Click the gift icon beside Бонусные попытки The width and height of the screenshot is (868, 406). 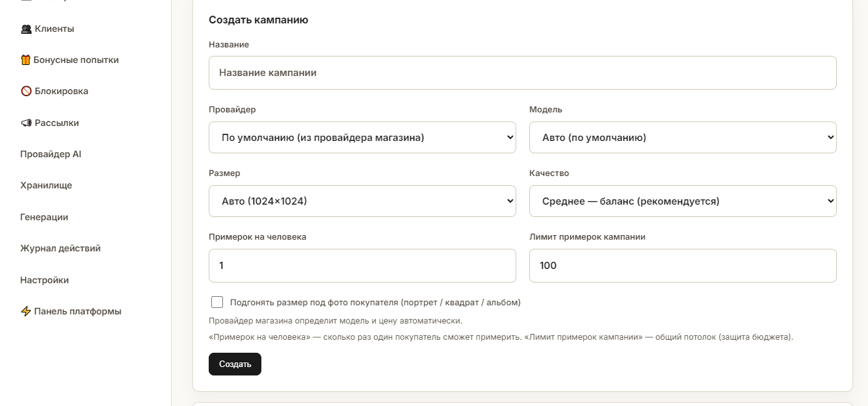pyautogui.click(x=26, y=60)
